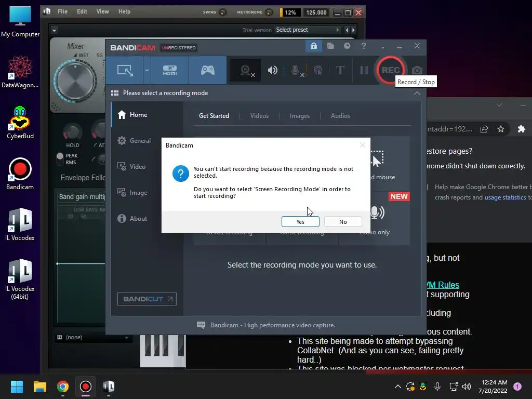This screenshot has height=399, width=532.
Task: Open Edit menu in Vocodex window
Action: (82, 11)
